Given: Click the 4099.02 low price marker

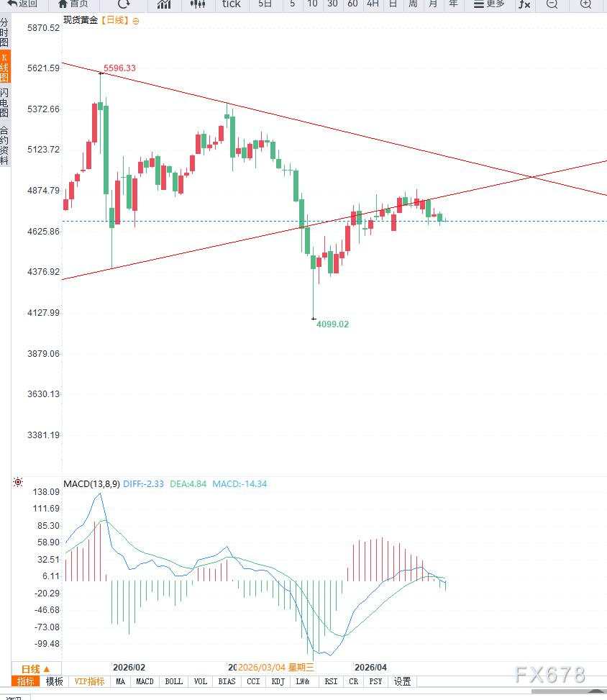Looking at the screenshot, I should tap(332, 324).
